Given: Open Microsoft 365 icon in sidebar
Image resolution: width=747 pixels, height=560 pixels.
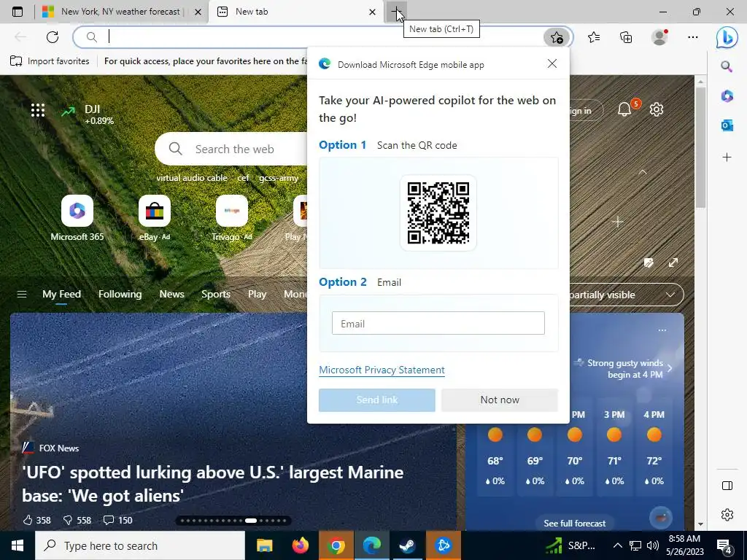Looking at the screenshot, I should [x=727, y=96].
